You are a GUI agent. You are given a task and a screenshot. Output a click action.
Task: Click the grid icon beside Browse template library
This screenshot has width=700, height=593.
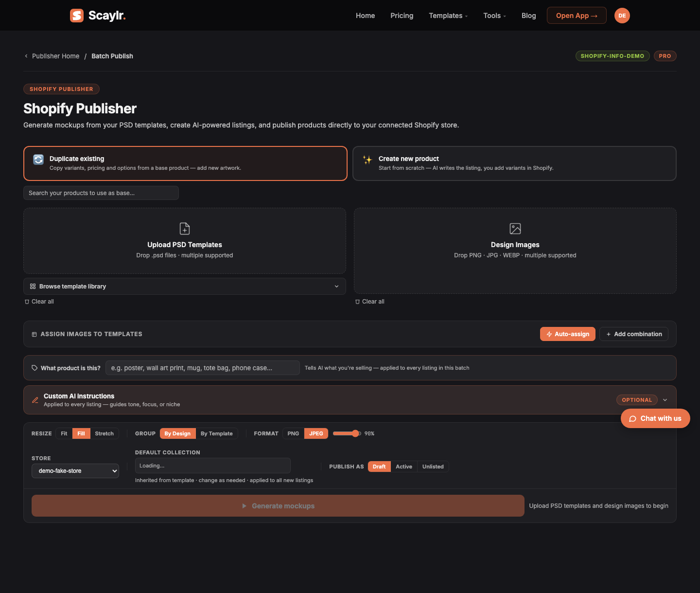click(x=33, y=287)
